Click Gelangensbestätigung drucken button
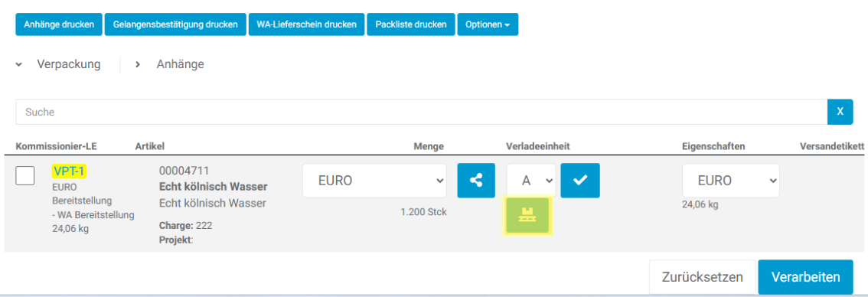 [175, 24]
